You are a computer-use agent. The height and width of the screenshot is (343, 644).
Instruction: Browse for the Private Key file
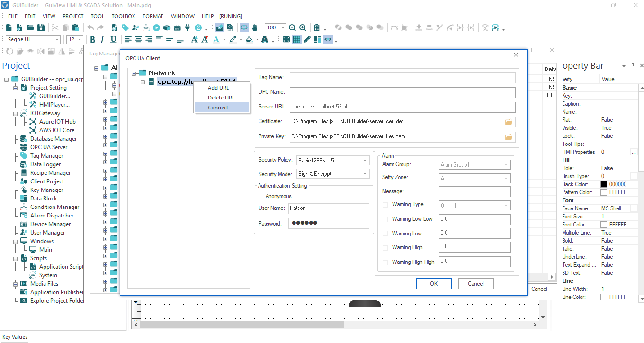509,137
